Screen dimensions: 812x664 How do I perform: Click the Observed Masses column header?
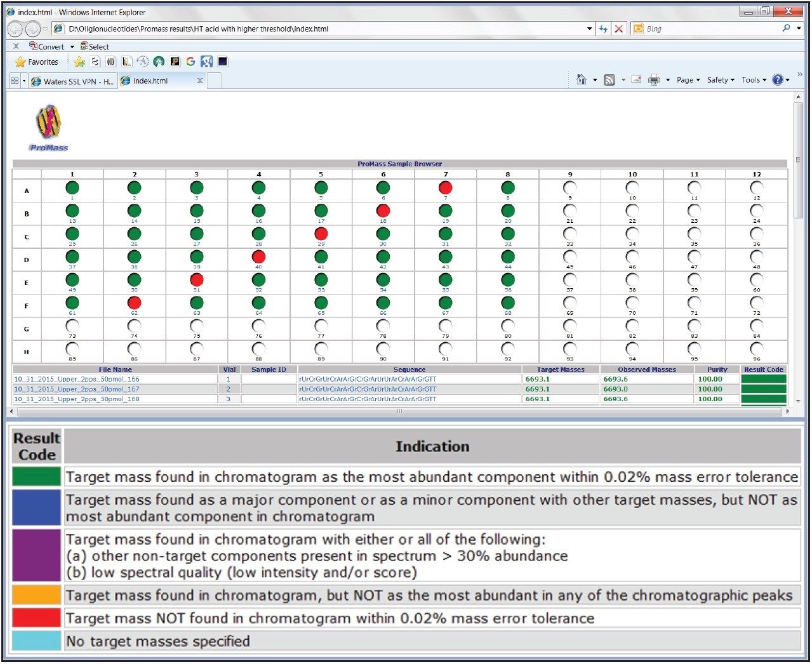pos(646,369)
